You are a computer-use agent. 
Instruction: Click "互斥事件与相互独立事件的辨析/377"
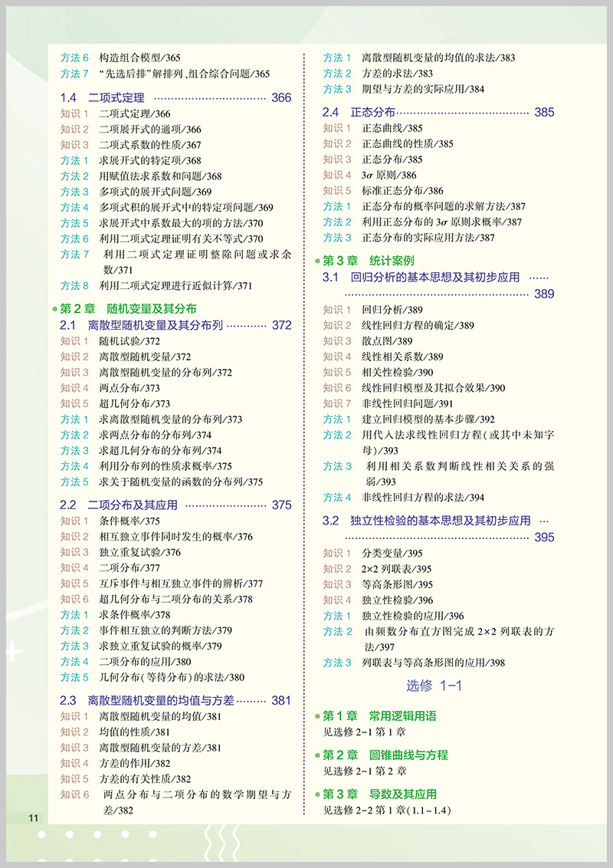[x=181, y=584]
